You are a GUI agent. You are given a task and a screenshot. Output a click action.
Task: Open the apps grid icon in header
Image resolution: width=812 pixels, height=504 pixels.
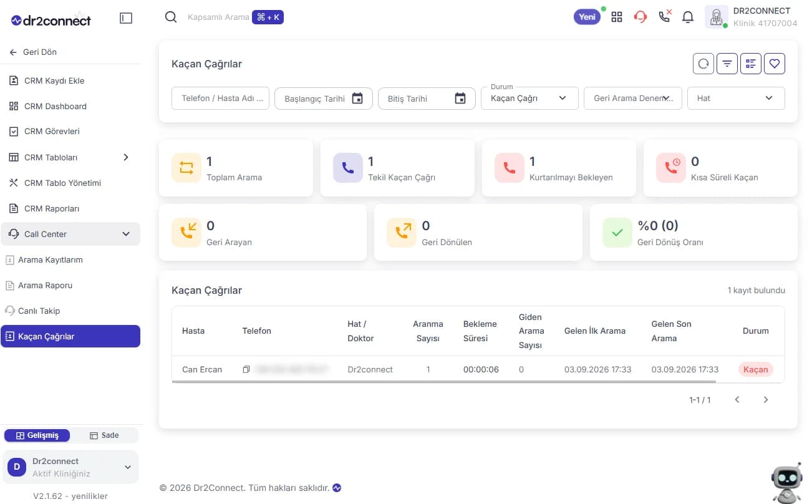(617, 17)
